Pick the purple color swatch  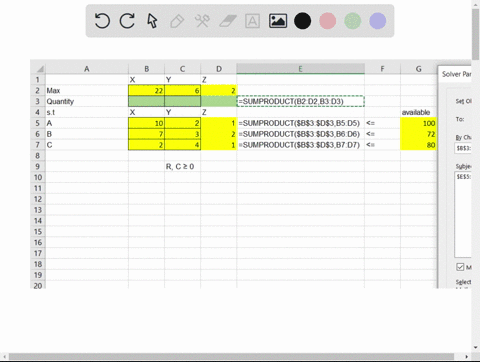(x=378, y=21)
